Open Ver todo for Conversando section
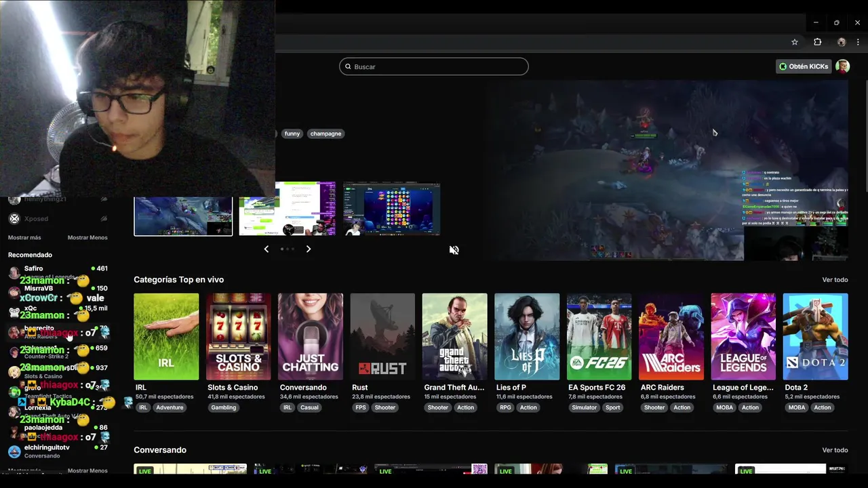868x488 pixels. tap(835, 450)
